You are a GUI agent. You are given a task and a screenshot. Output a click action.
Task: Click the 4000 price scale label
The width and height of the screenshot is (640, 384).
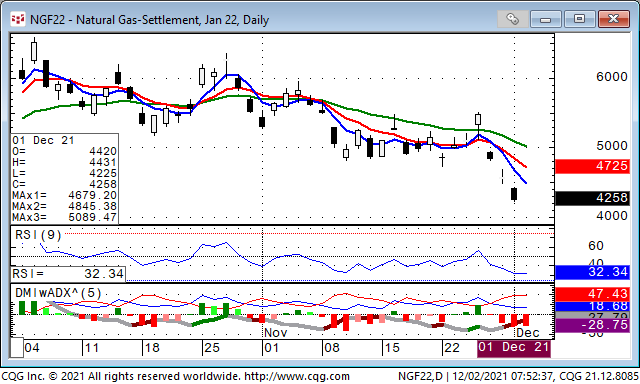tap(611, 215)
